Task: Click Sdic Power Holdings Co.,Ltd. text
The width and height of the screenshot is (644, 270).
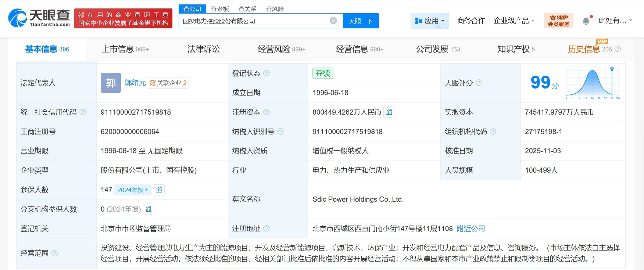Action: coord(358,199)
